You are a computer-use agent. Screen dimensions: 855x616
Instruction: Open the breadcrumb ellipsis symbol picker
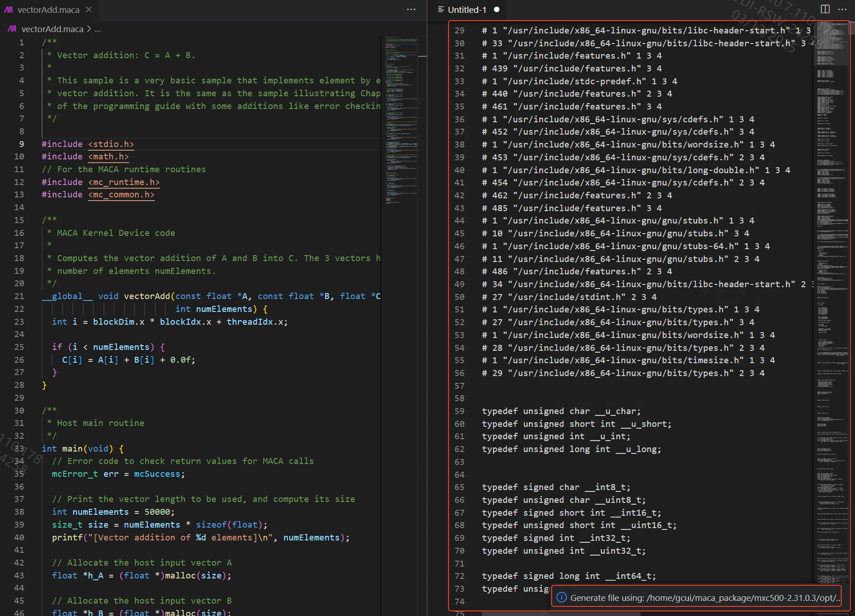point(98,29)
